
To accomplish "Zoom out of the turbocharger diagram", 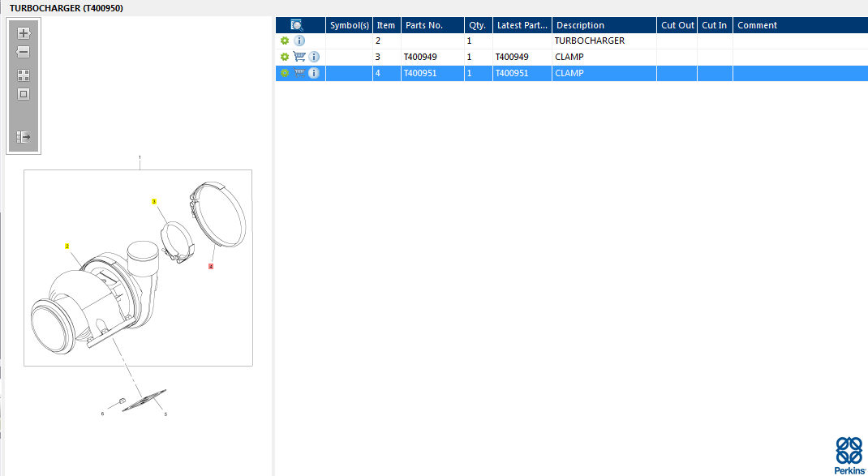I will point(24,53).
